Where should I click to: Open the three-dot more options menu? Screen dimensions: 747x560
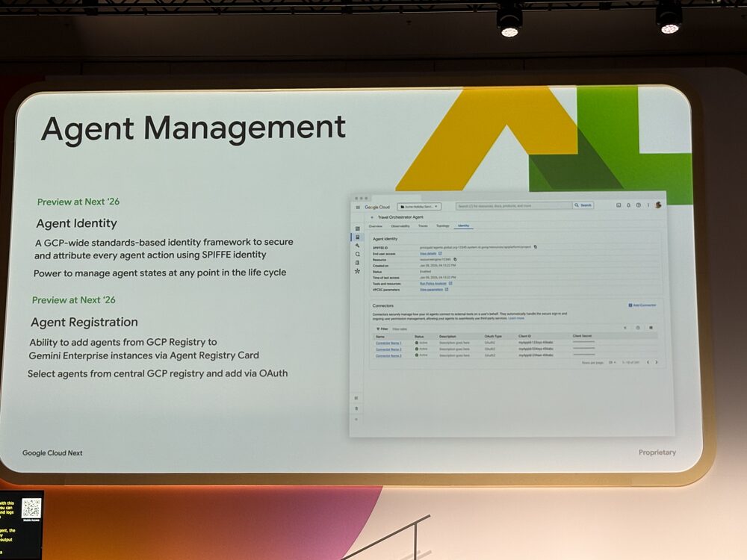(x=648, y=205)
